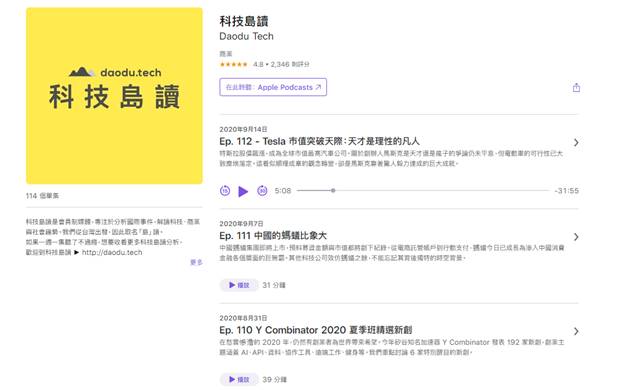The width and height of the screenshot is (642, 390).
Task: Click the yellow daodu.tech podcast artwork
Action: (x=114, y=96)
